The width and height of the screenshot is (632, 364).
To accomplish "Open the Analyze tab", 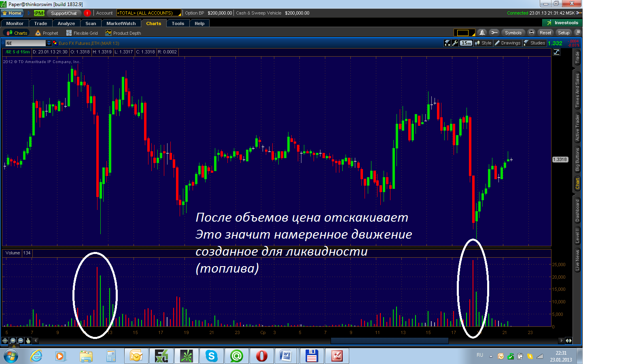I will (x=66, y=23).
